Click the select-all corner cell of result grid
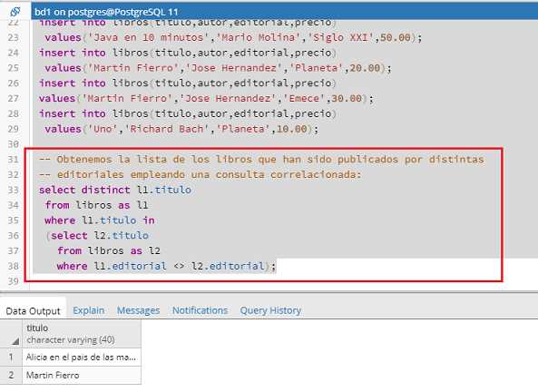This screenshot has width=538, height=392. point(11,334)
